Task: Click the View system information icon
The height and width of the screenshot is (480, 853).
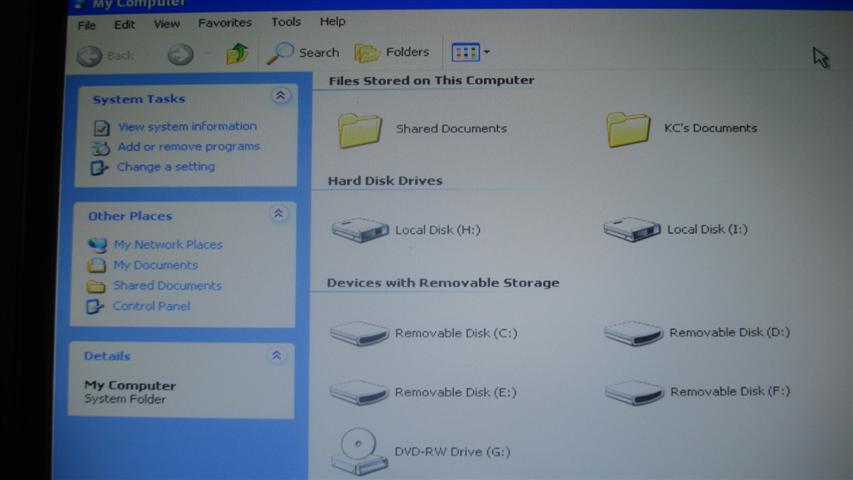Action: 101,128
